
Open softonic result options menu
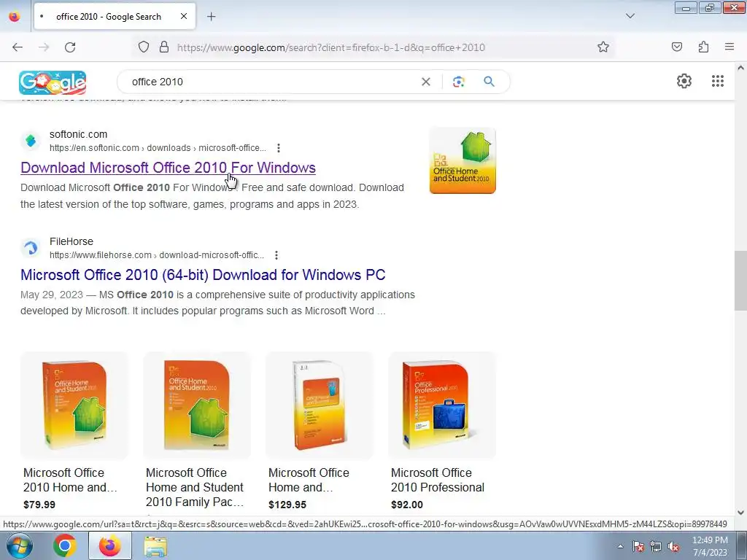coord(279,148)
